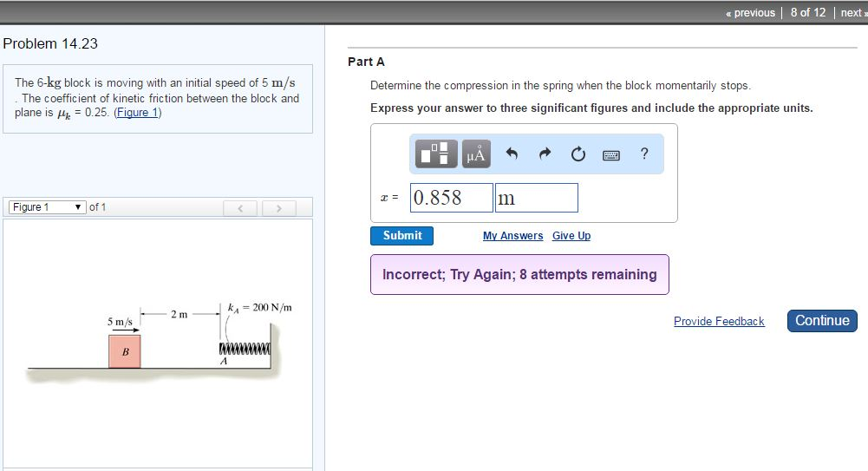Image resolution: width=868 pixels, height=471 pixels.
Task: Show keyboard shortcuts icon
Action: pyautogui.click(x=611, y=155)
